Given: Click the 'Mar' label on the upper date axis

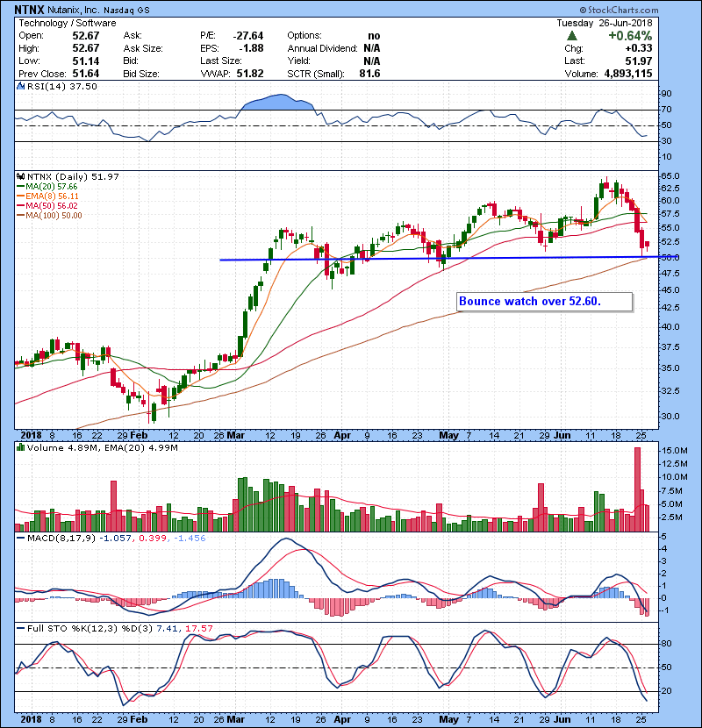Looking at the screenshot, I should (236, 436).
